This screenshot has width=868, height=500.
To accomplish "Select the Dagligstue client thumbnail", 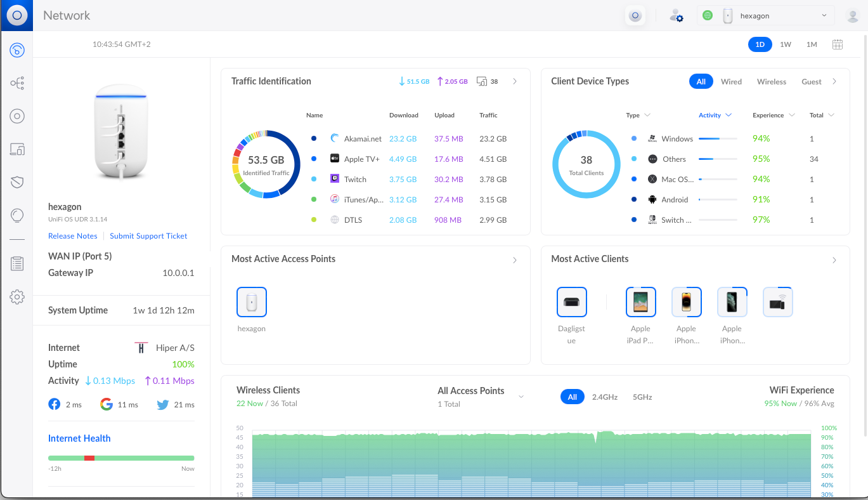I will (572, 302).
